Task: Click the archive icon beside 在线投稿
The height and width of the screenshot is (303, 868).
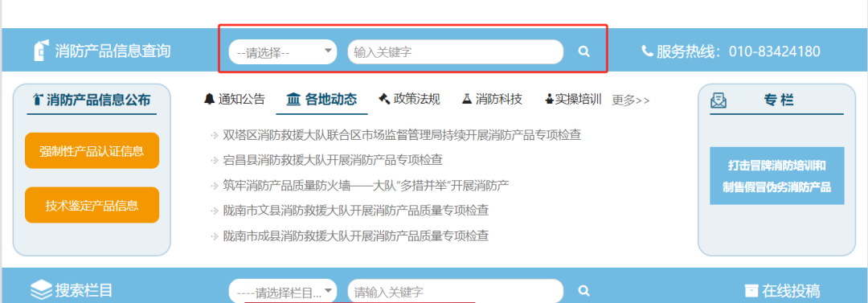Action: click(x=751, y=290)
